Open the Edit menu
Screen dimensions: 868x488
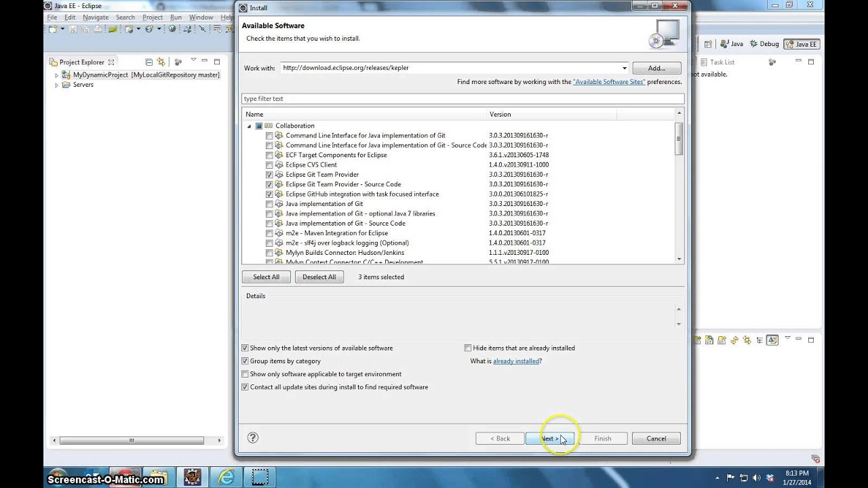pyautogui.click(x=70, y=17)
